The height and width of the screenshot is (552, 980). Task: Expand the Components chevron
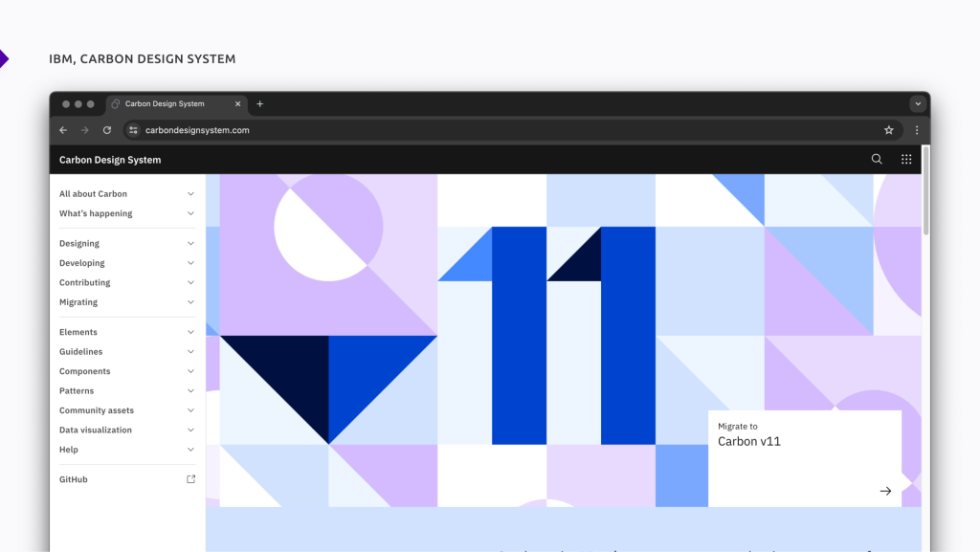(x=190, y=371)
